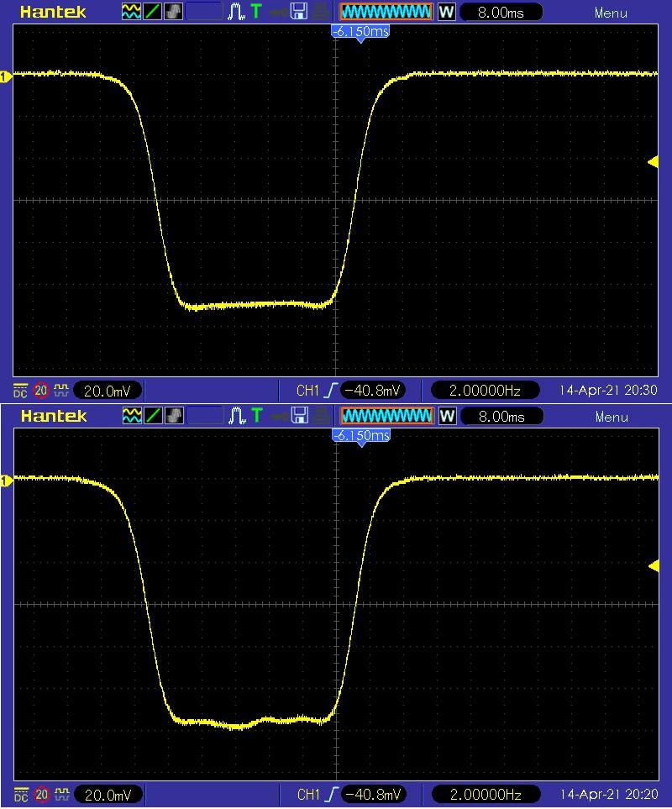Click the 20.0mV vertical scale in the 20:20 capture
672x809 pixels.
(x=108, y=795)
